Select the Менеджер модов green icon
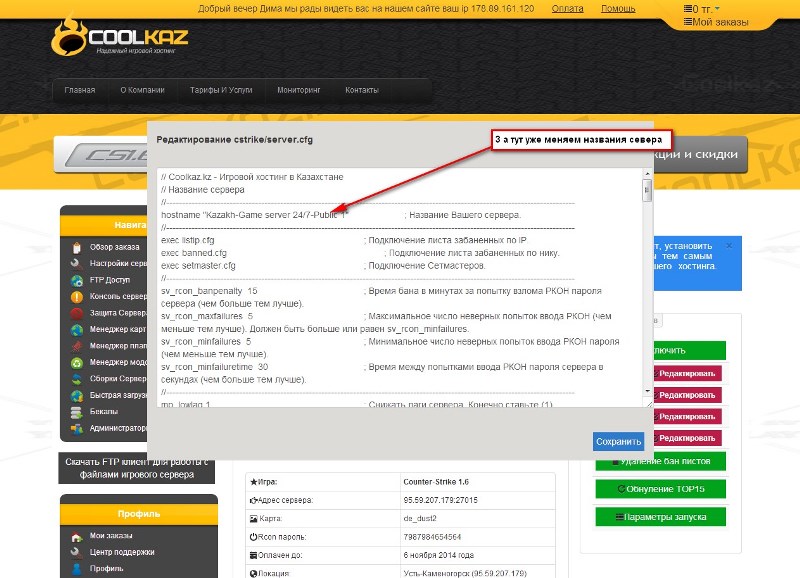The width and height of the screenshot is (800, 578). 77,363
